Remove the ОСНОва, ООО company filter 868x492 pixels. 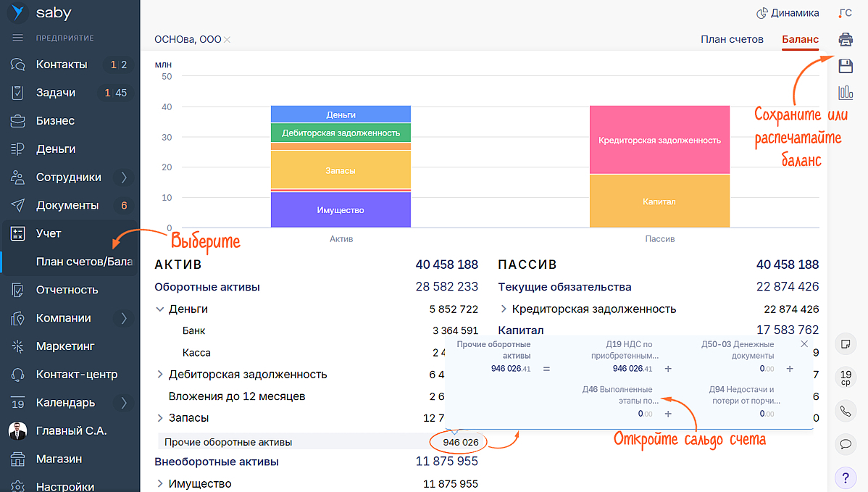click(x=227, y=40)
